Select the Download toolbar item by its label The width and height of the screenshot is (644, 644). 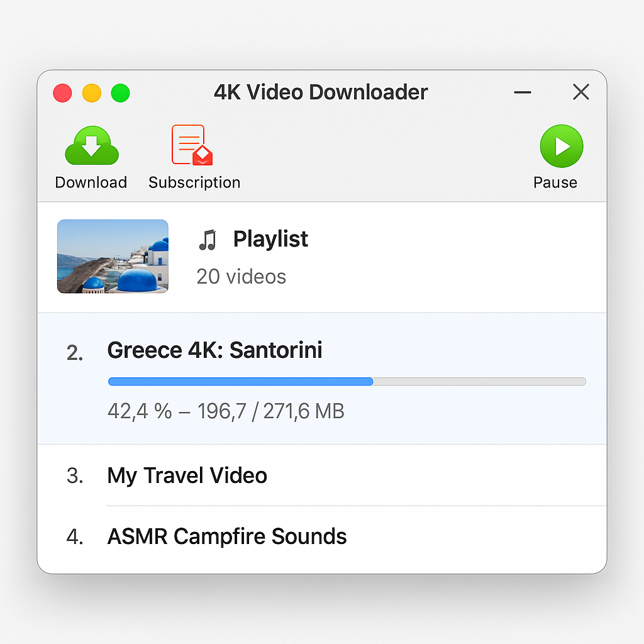click(x=91, y=182)
